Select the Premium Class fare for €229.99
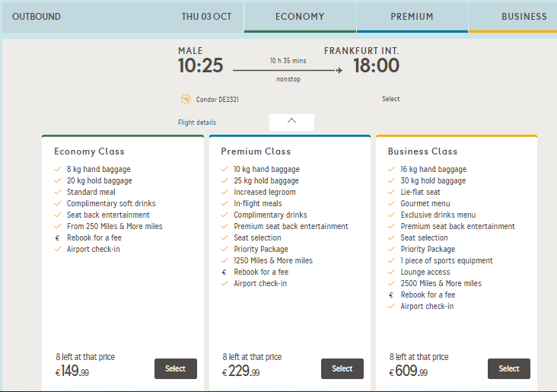 [x=342, y=368]
